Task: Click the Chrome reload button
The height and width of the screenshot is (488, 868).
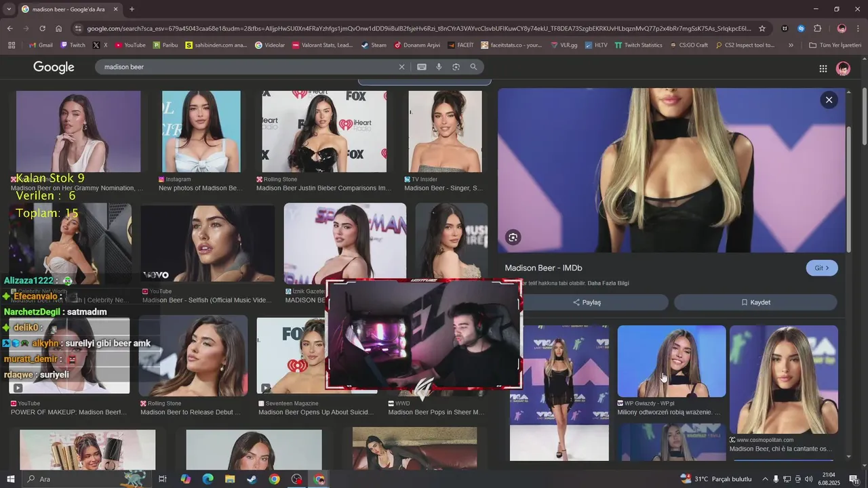Action: (42, 28)
